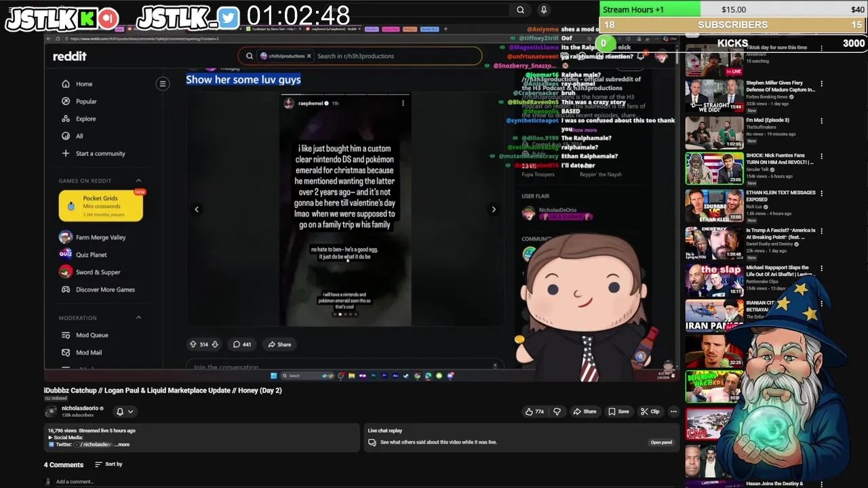
Task: Expand description with ...more
Action: point(122,445)
